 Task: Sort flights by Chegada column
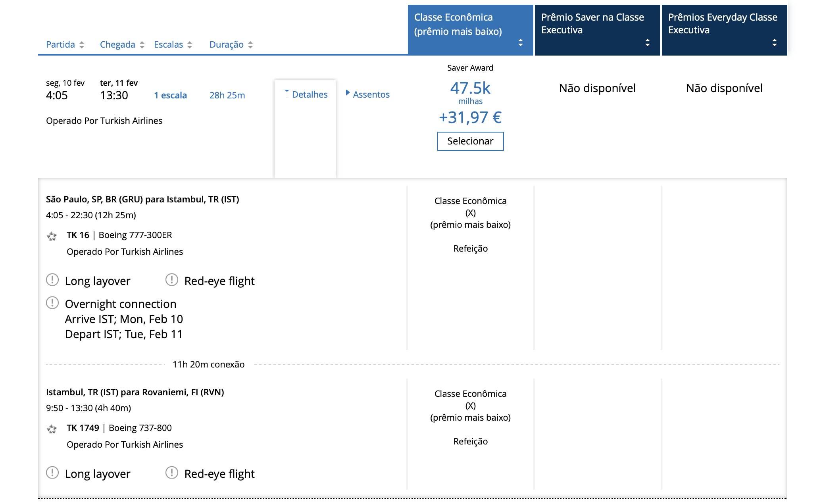coord(122,44)
